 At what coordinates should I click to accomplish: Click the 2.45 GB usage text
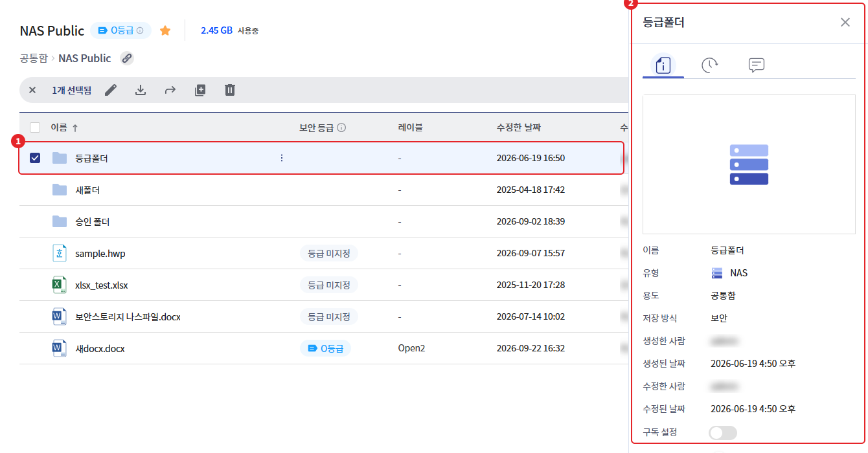216,30
